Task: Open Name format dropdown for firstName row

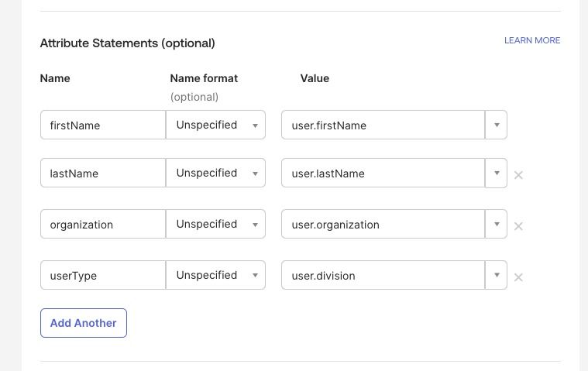Action: pos(216,125)
